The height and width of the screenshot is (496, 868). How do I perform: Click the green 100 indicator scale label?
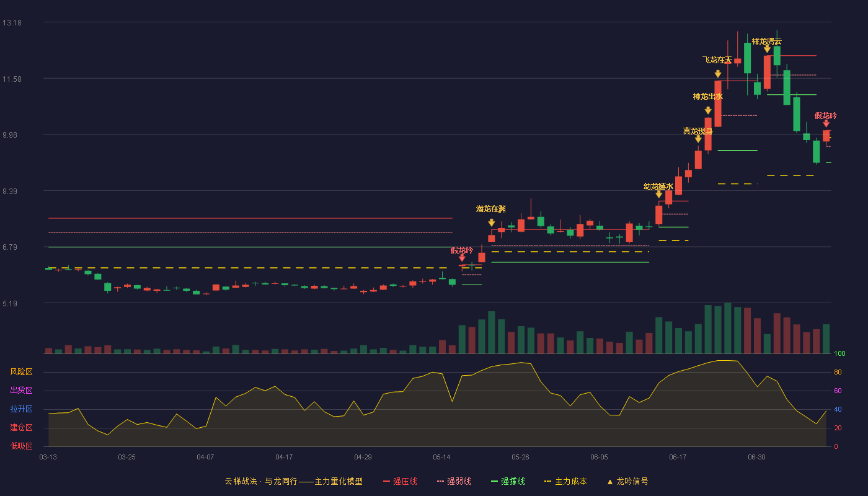[x=839, y=353]
